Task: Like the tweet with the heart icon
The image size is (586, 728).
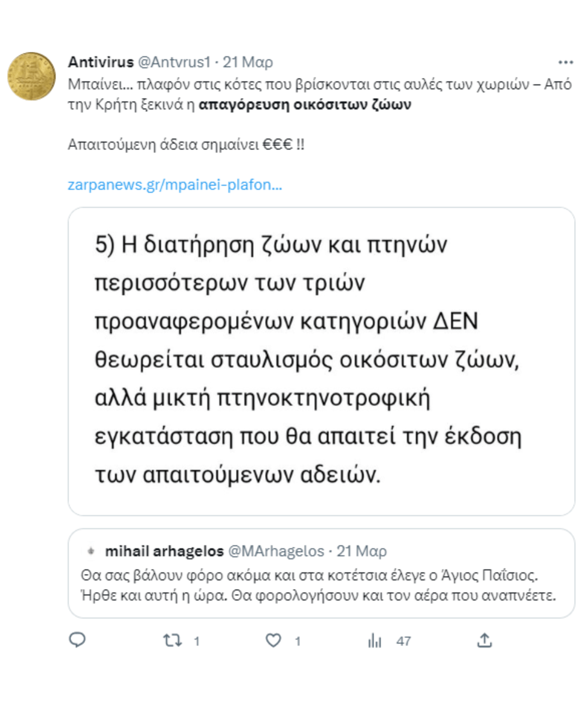Action: 273,640
